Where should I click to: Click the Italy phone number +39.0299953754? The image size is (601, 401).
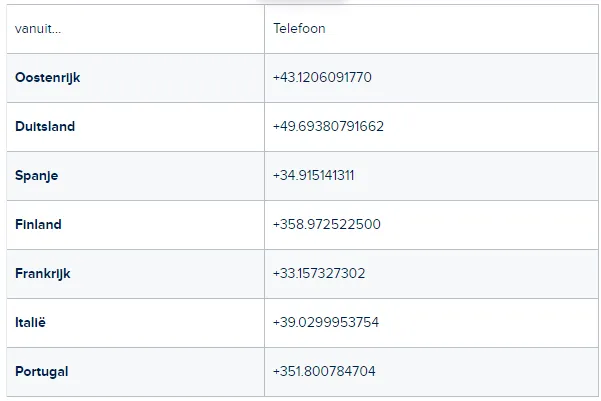(326, 322)
